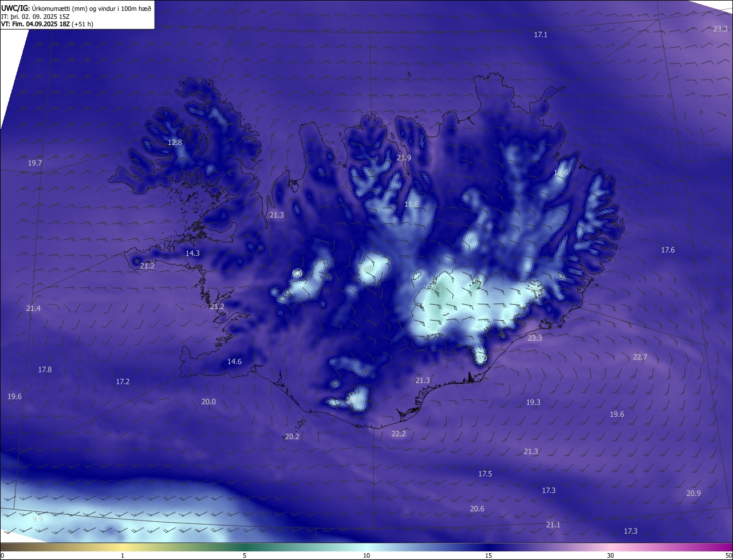Click the wind speed label 17.8

tap(45, 369)
